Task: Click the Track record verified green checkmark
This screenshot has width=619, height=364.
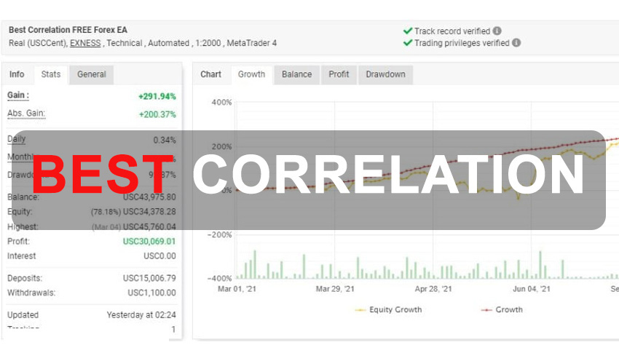Action: 408,31
